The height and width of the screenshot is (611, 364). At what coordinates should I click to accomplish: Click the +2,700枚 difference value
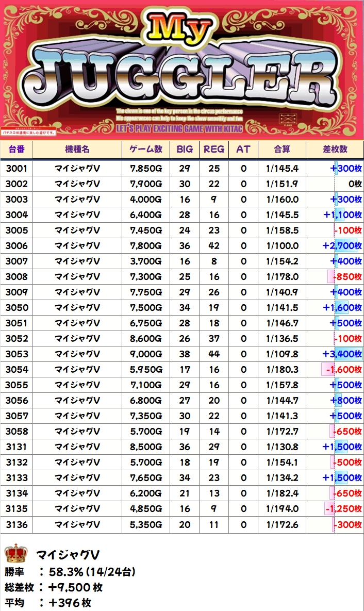[x=342, y=246]
